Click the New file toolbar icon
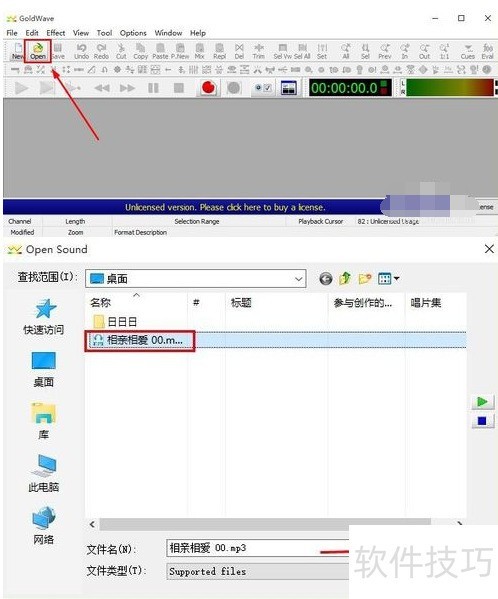498x599 pixels. 18,51
